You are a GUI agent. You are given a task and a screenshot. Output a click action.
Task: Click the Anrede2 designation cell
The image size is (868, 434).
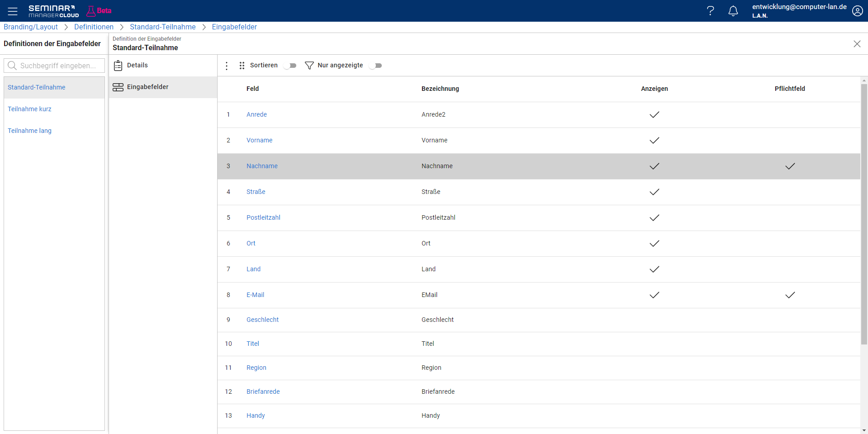[433, 115]
